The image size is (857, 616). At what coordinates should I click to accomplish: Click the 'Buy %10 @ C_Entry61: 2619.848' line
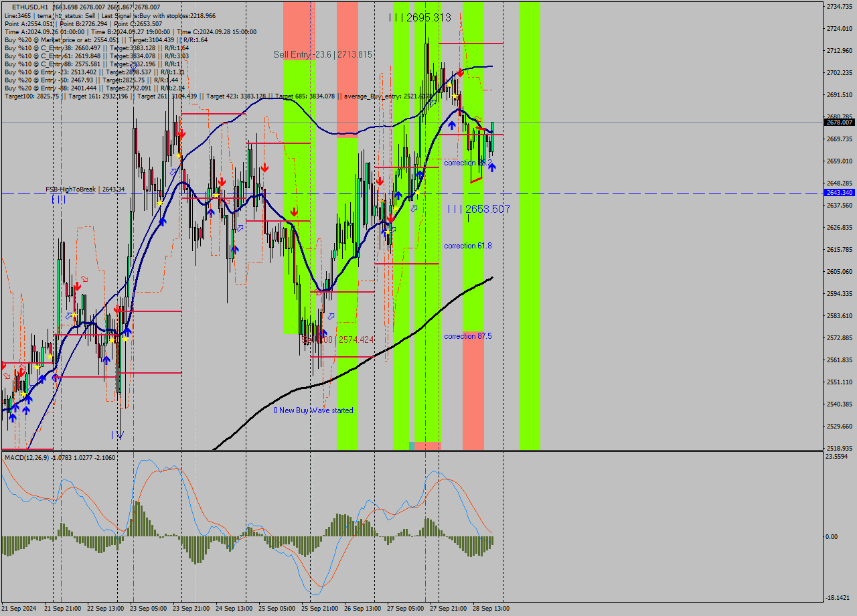[x=96, y=56]
